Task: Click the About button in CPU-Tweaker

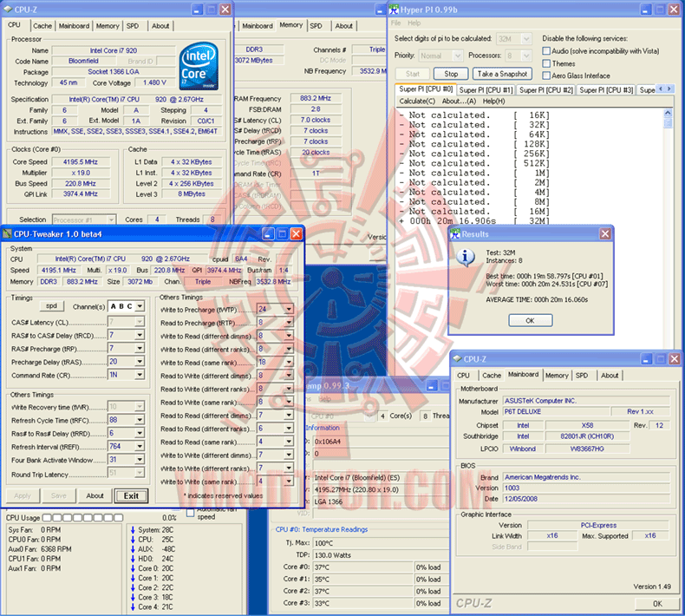Action: (95, 495)
